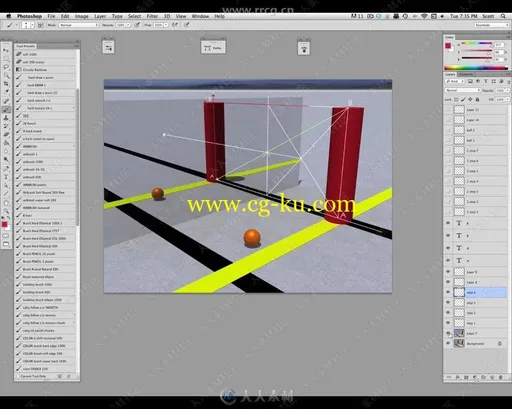512x409 pixels.
Task: Select the Move tool in the toolbox
Action: tap(6, 50)
